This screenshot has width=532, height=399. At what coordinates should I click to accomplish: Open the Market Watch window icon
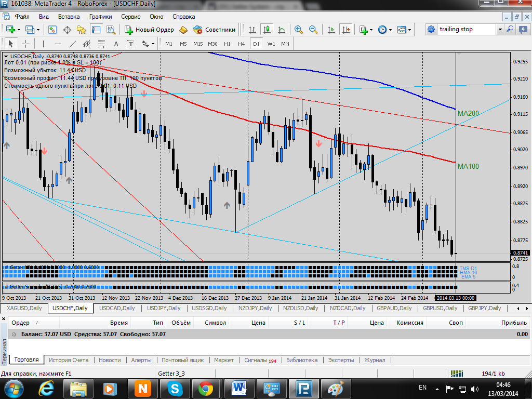pos(52,30)
